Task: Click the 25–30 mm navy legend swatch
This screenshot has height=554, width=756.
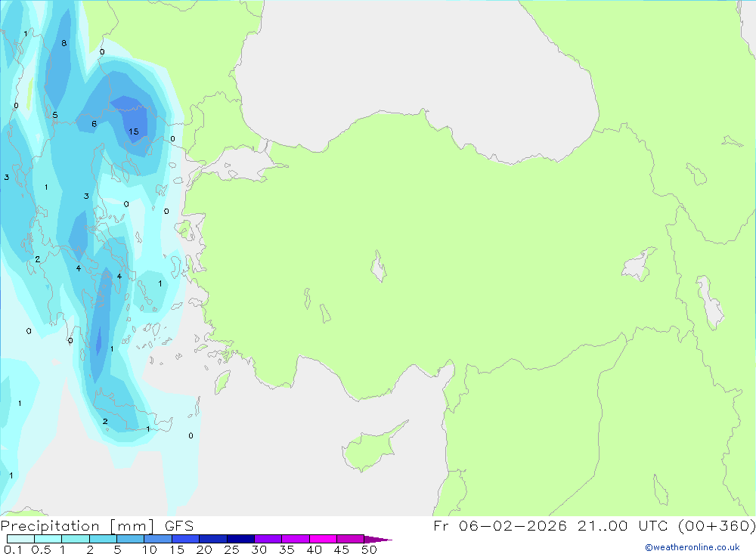Action: click(x=240, y=539)
